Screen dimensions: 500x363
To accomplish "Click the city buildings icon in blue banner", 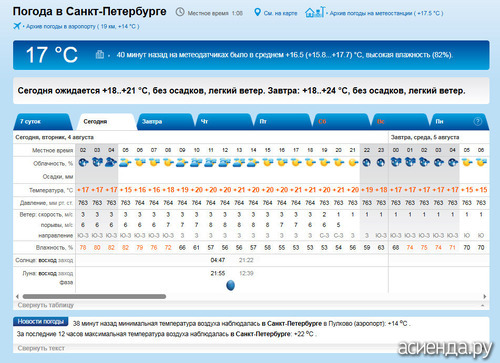I will click(100, 54).
